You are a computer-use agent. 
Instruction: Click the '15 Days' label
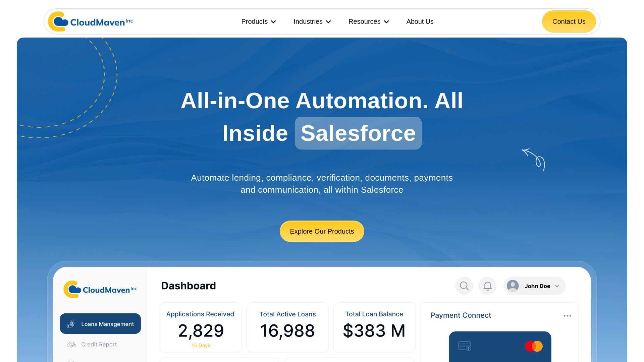[201, 346]
